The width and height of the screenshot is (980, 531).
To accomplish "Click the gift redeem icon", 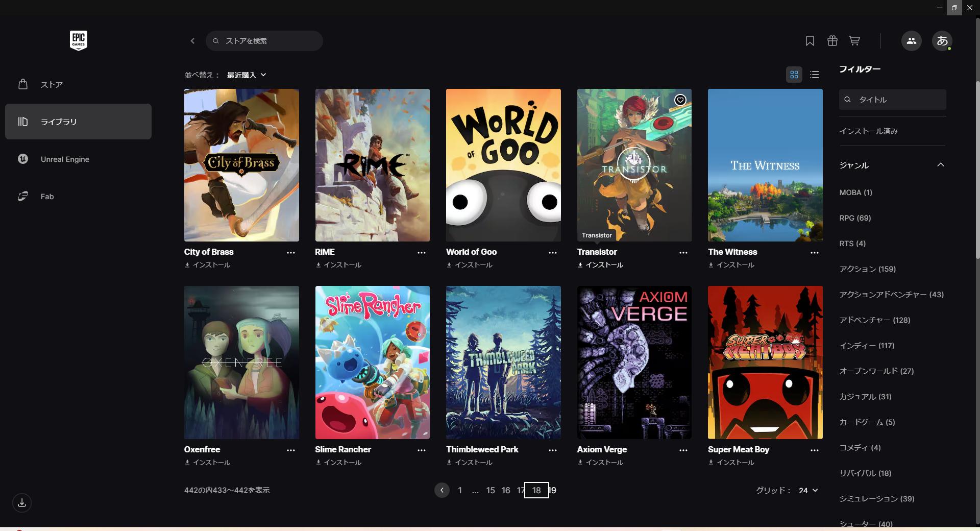I will (x=832, y=41).
